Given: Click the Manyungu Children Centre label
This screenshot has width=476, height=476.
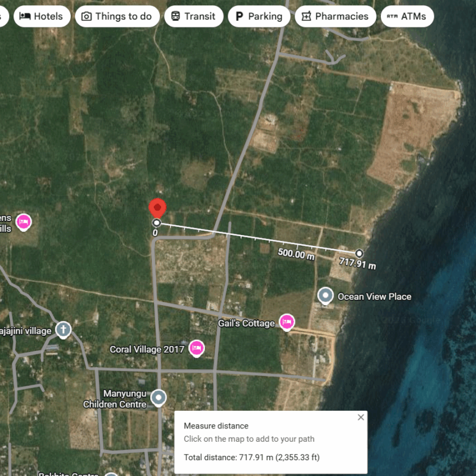Looking at the screenshot, I should click(115, 399).
